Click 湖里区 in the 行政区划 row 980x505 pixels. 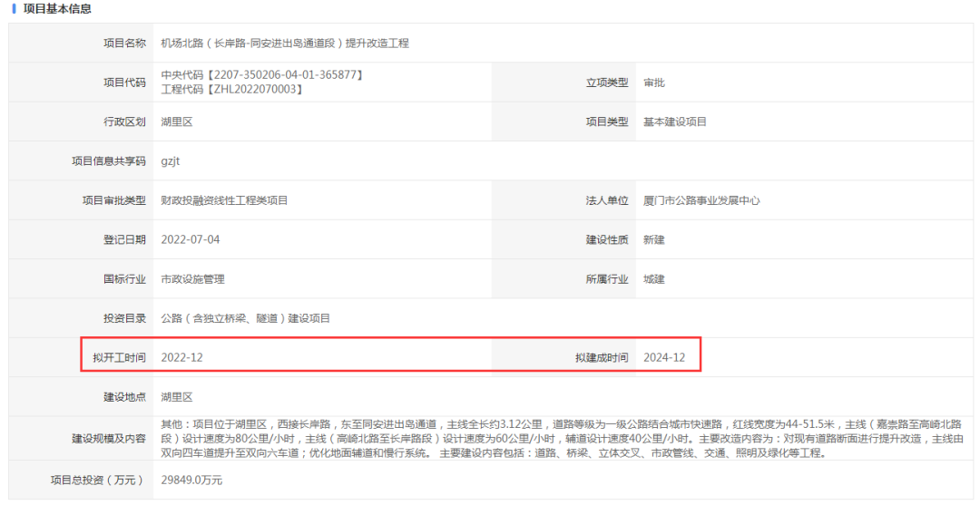pyautogui.click(x=176, y=121)
